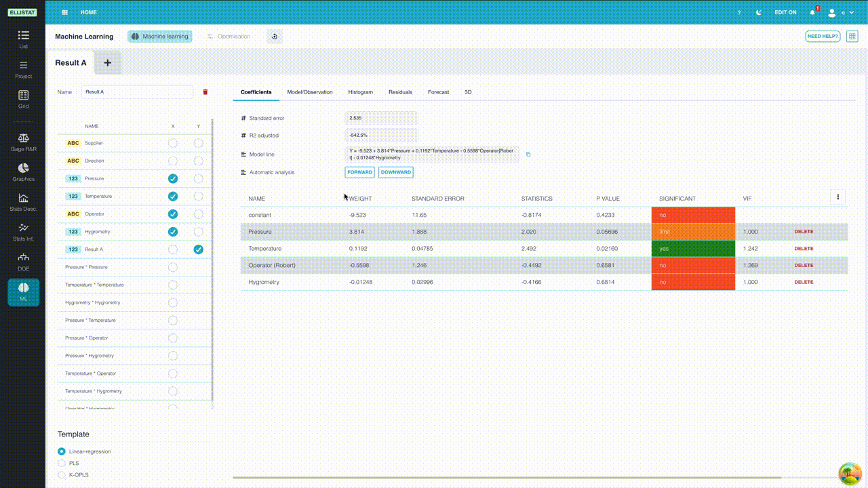The image size is (868, 488).
Task: Click the question mark help icon
Action: click(x=739, y=12)
